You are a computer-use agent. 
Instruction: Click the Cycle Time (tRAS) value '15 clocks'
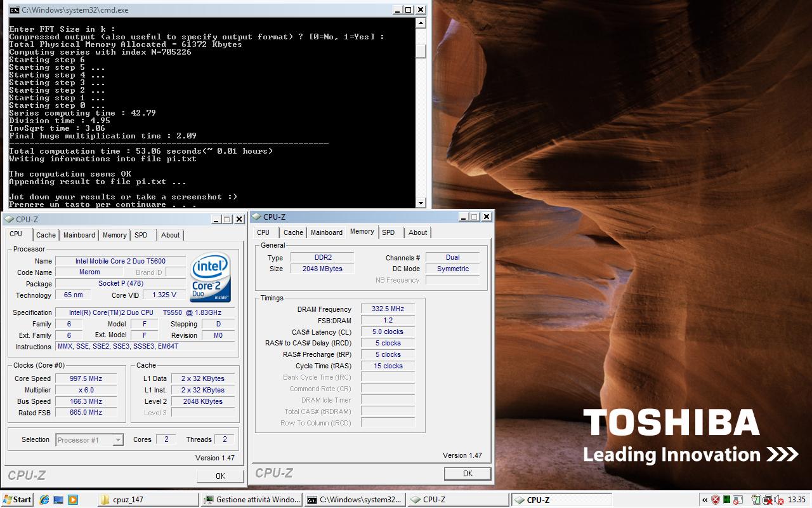click(x=388, y=366)
